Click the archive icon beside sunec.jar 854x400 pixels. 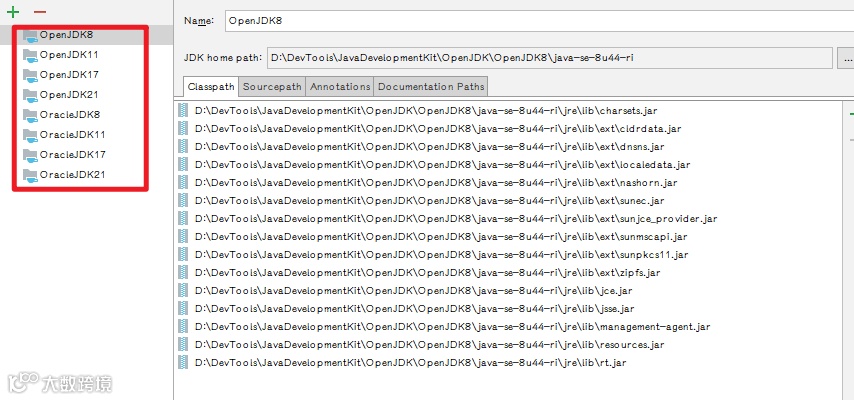[x=183, y=200]
